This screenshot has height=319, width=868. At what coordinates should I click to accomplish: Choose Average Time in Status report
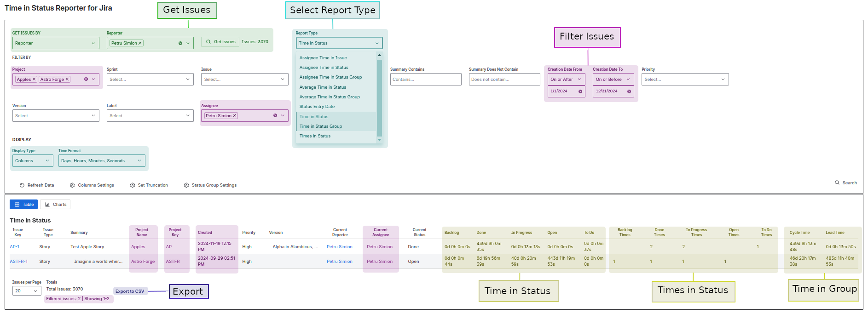336,87
